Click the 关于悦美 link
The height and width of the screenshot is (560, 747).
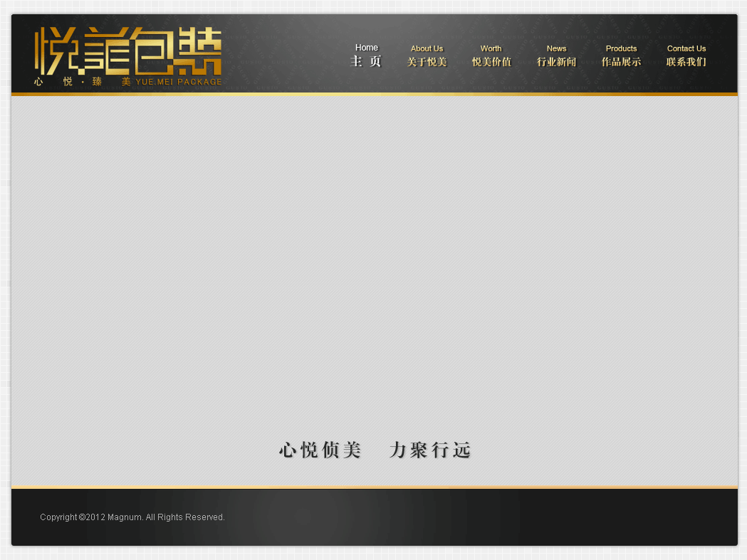coord(427,62)
